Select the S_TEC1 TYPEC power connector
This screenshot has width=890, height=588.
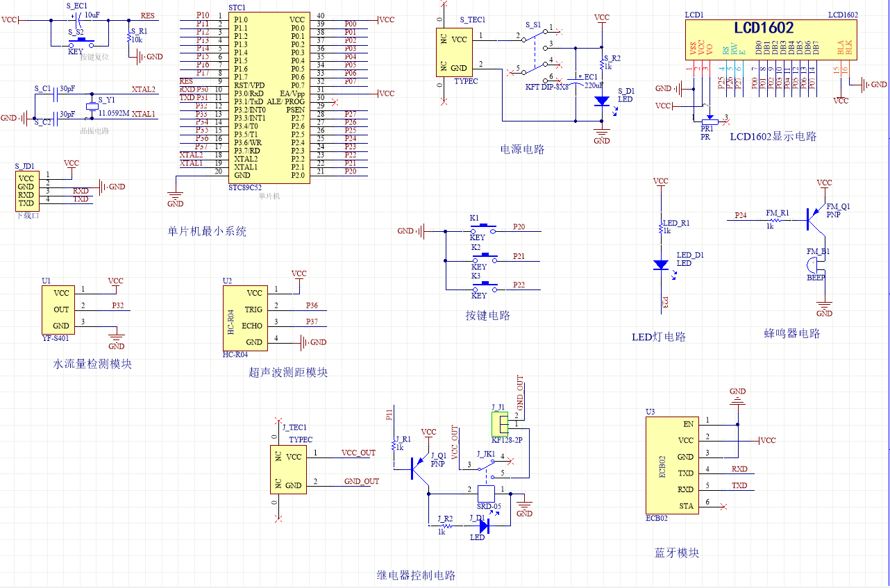[454, 52]
